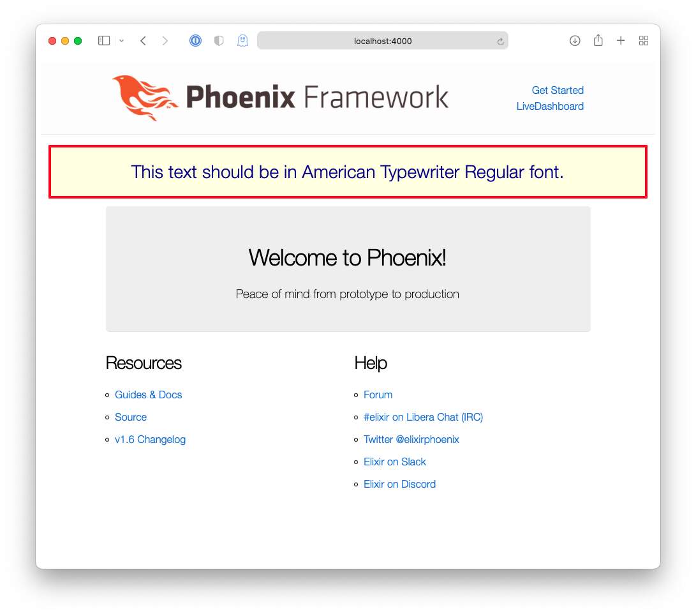
Task: Open the Get Started link
Action: pyautogui.click(x=558, y=90)
